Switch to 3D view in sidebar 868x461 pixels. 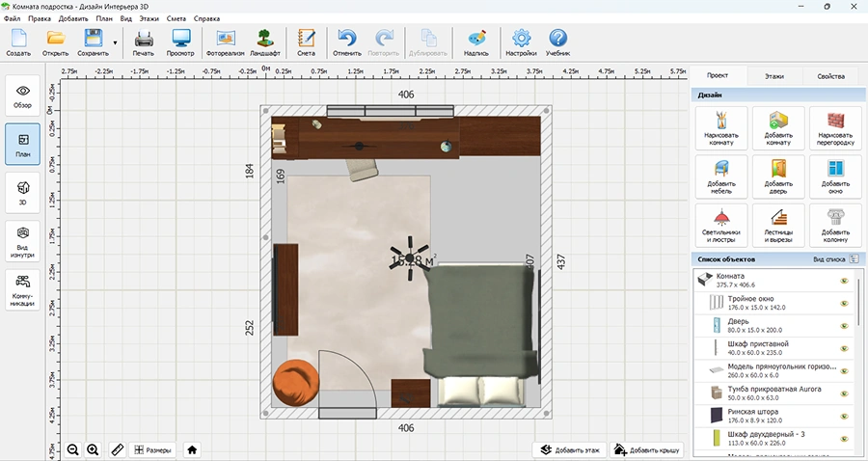pyautogui.click(x=23, y=192)
